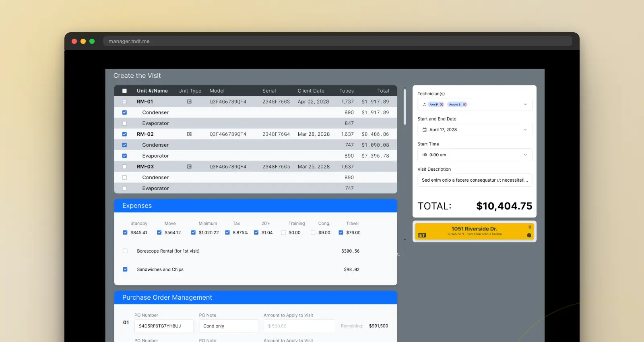Sort by the Client Date column header
The height and width of the screenshot is (342, 644).
[311, 91]
